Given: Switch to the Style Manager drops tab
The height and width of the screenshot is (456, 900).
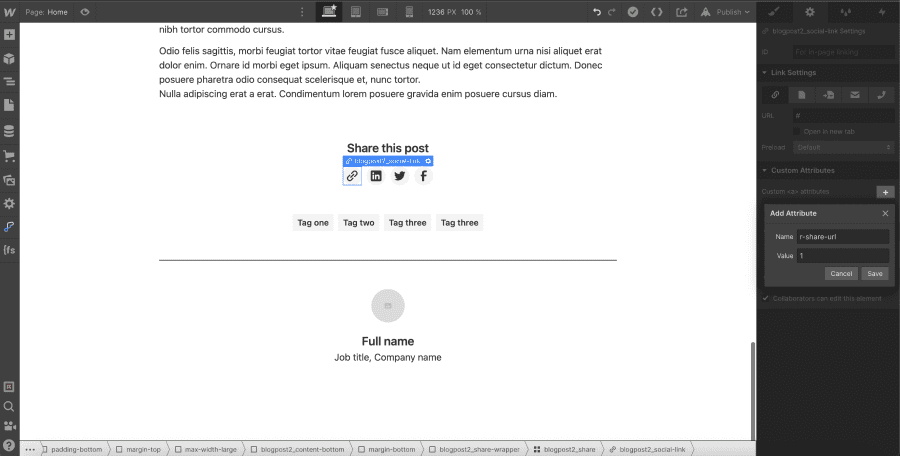Looking at the screenshot, I should [x=846, y=11].
